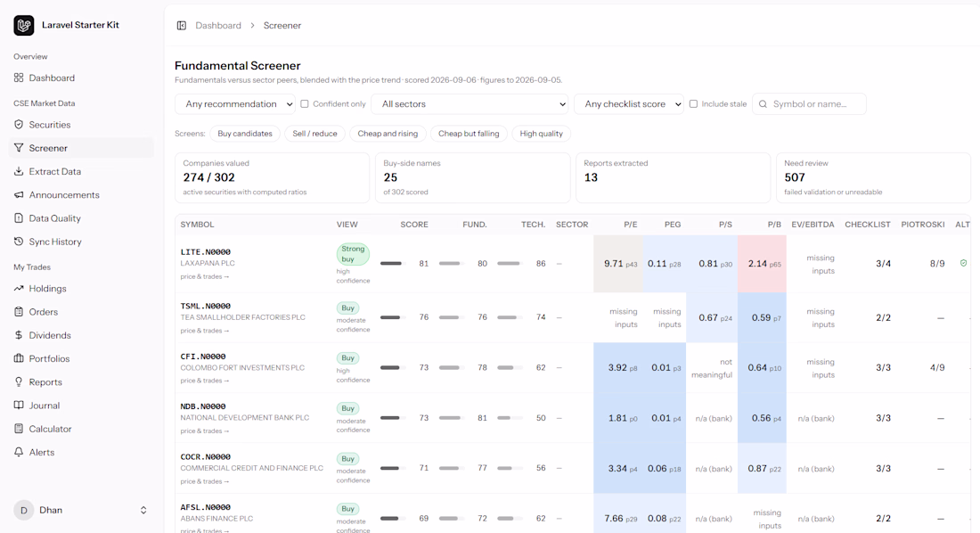This screenshot has width=980, height=533.
Task: Click the score bar for LITE.N0000 showing 81
Action: pyautogui.click(x=393, y=263)
